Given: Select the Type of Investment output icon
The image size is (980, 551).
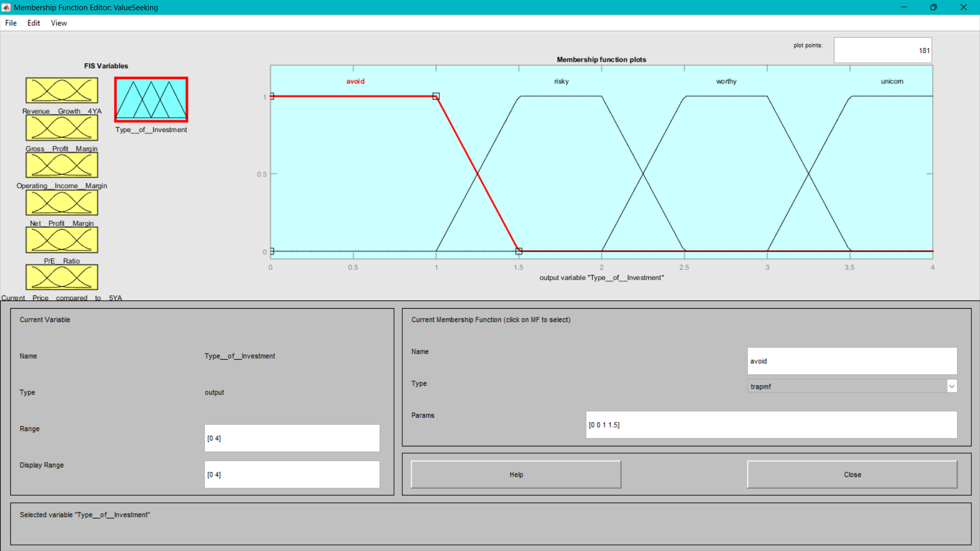Looking at the screenshot, I should point(151,99).
